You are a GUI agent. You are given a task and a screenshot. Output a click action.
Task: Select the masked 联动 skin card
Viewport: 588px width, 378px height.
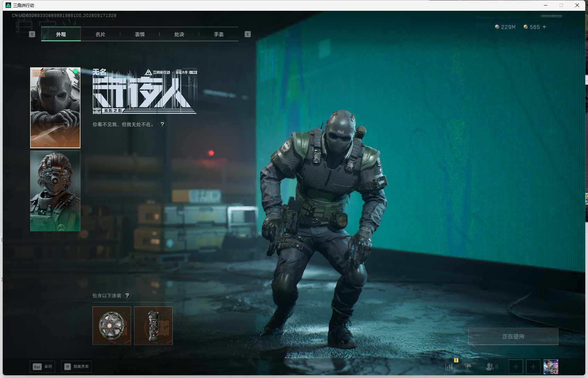pos(55,108)
